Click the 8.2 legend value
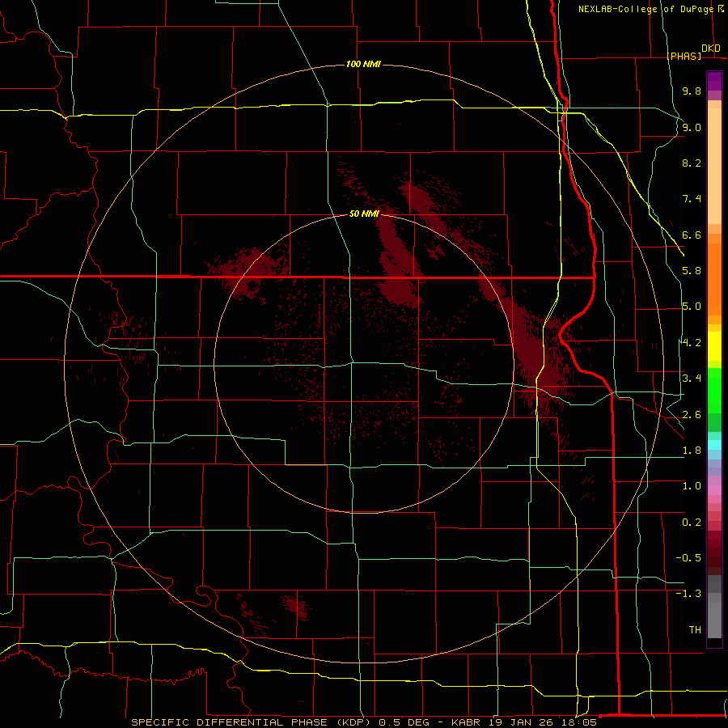Screen dimensions: 728x728 (692, 163)
